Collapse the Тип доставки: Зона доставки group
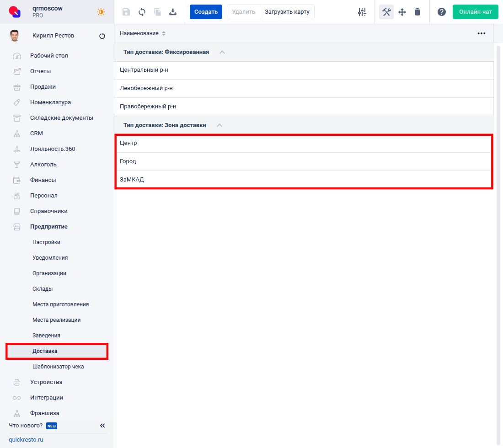 (x=219, y=125)
